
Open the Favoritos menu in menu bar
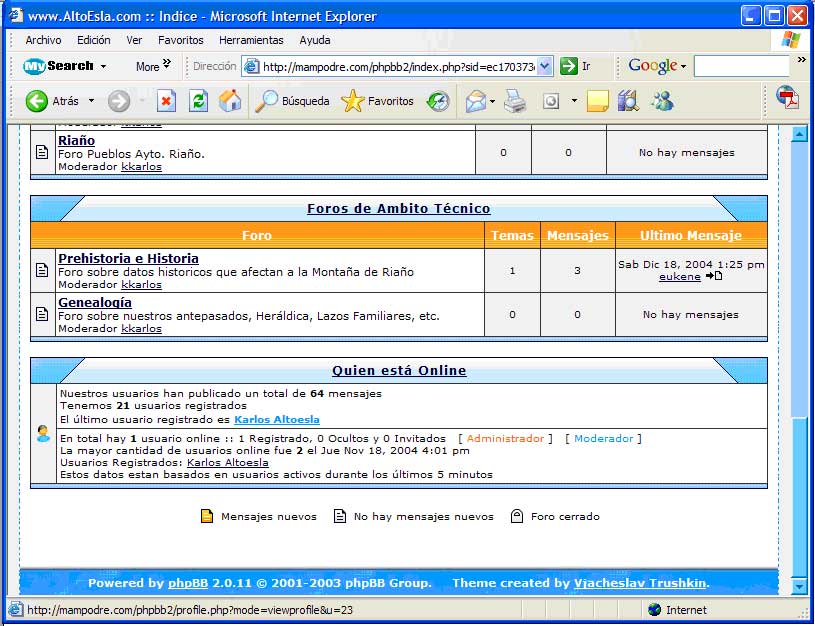[180, 40]
